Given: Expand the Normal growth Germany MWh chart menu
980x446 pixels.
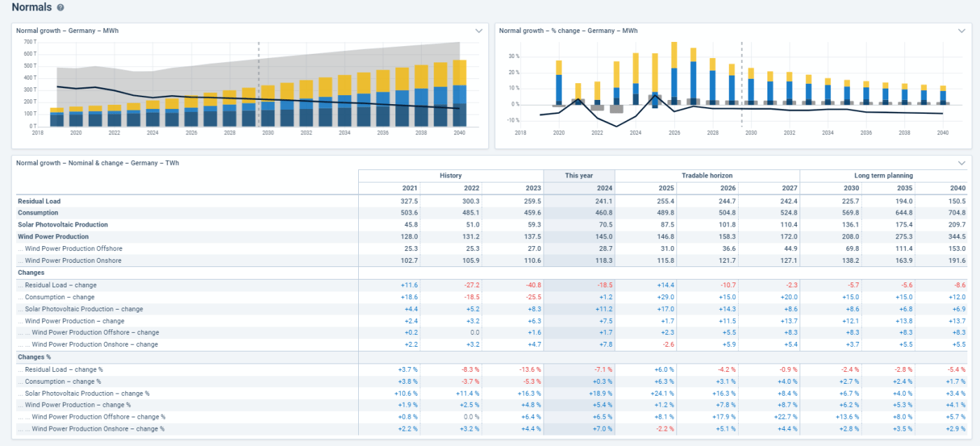Looking at the screenshot, I should point(479,31).
